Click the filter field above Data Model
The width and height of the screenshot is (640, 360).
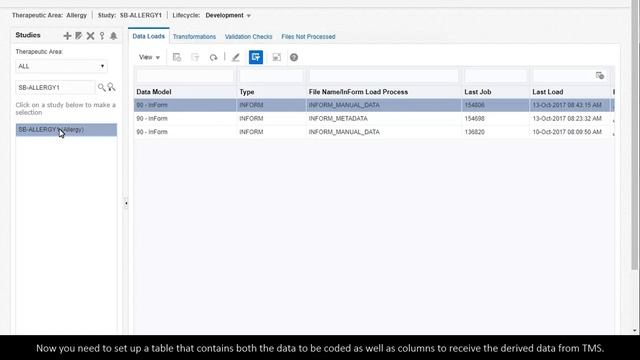pyautogui.click(x=185, y=76)
